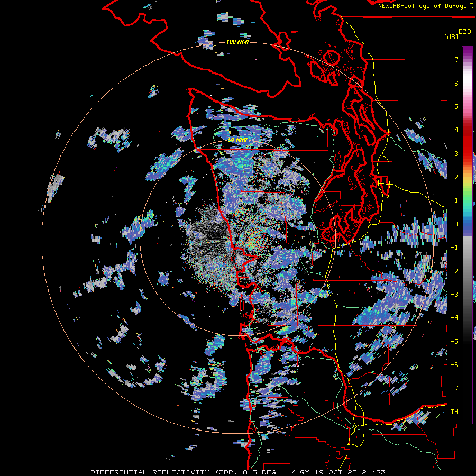Click the DZD legend title
Viewport: 476px width, 476px height.
(x=465, y=32)
